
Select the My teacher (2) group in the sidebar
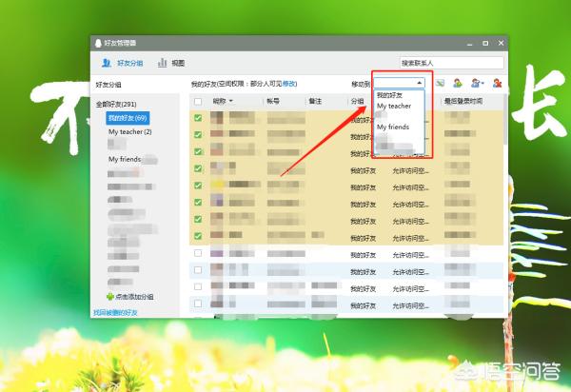(x=130, y=131)
